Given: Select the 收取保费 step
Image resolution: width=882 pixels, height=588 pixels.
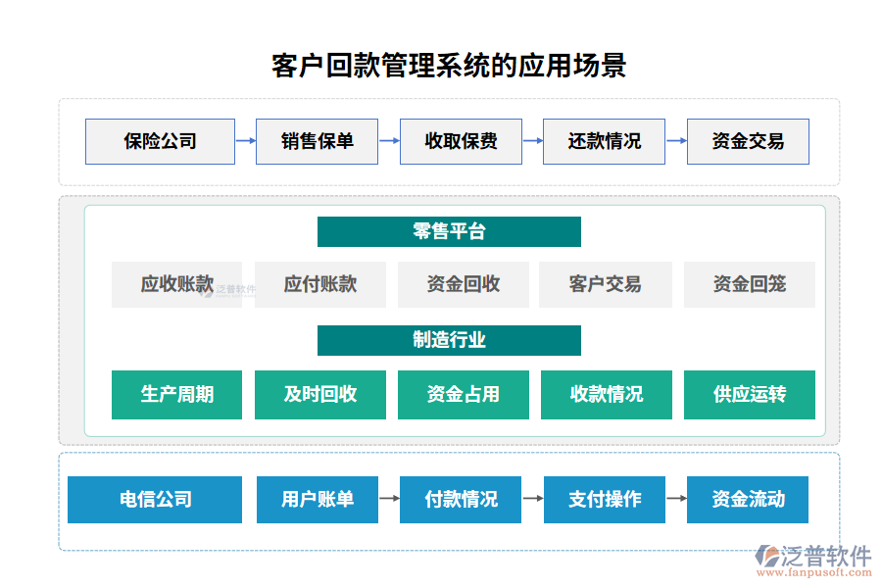Looking at the screenshot, I should pyautogui.click(x=461, y=141).
